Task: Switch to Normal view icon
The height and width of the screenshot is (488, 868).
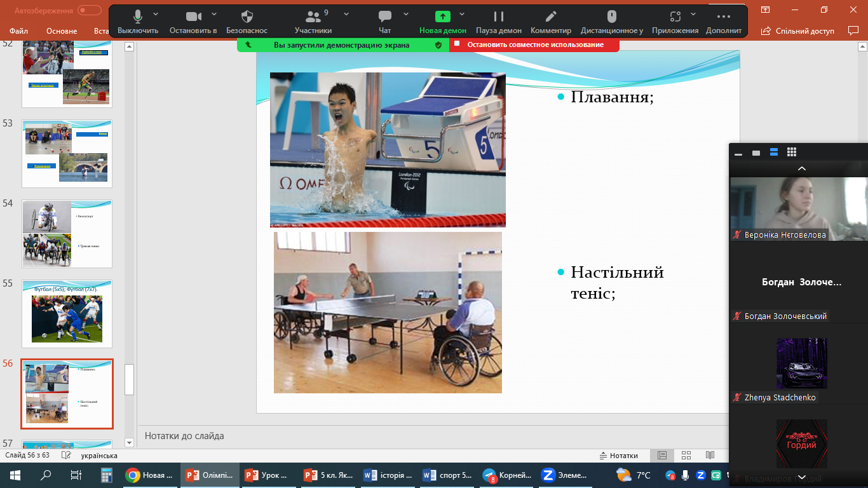Action: 662,456
